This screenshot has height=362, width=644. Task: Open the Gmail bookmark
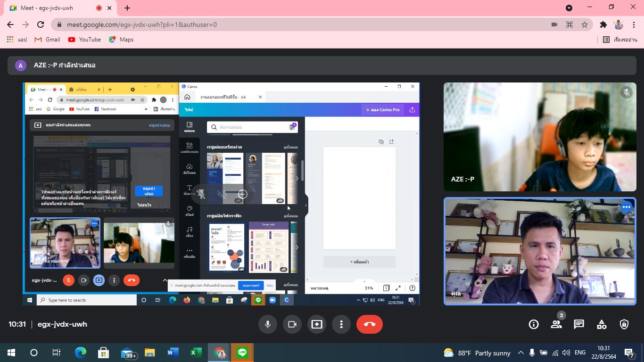click(x=48, y=40)
